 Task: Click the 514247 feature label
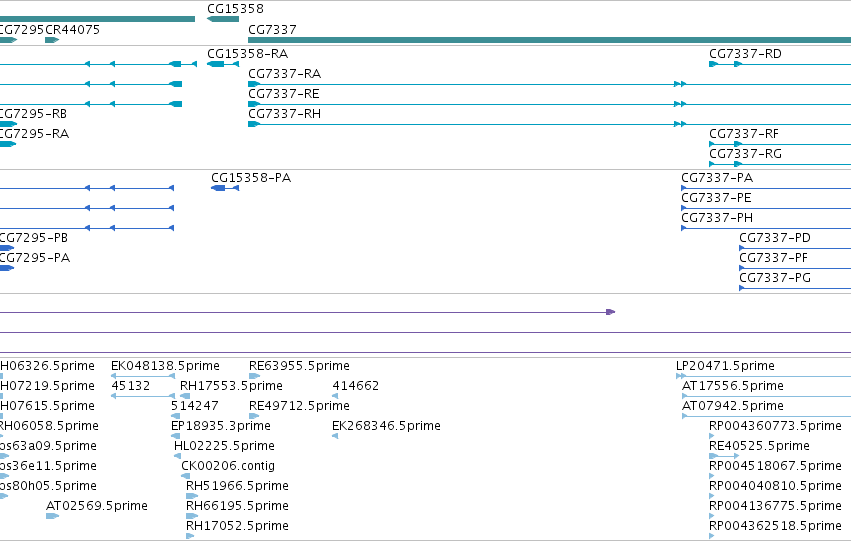[x=195, y=406]
